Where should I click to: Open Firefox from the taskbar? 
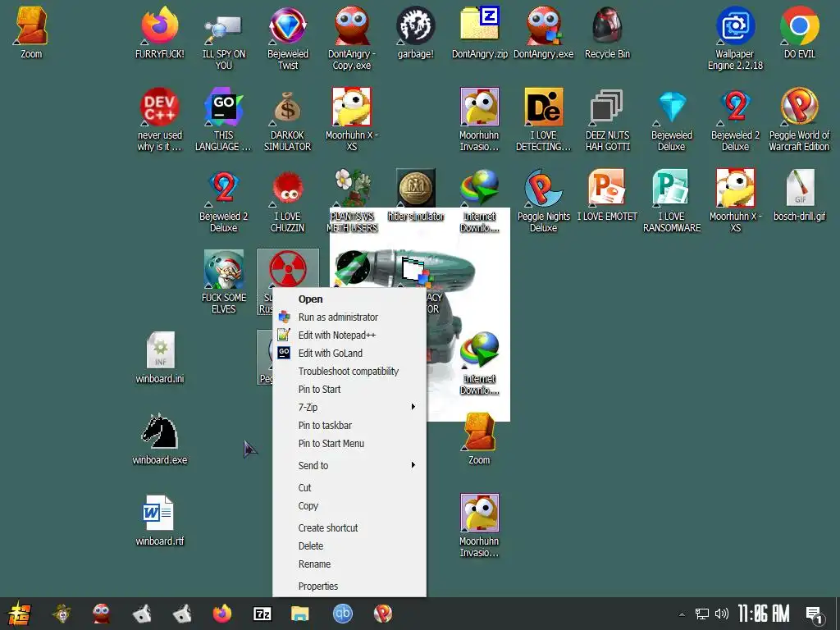(221, 614)
